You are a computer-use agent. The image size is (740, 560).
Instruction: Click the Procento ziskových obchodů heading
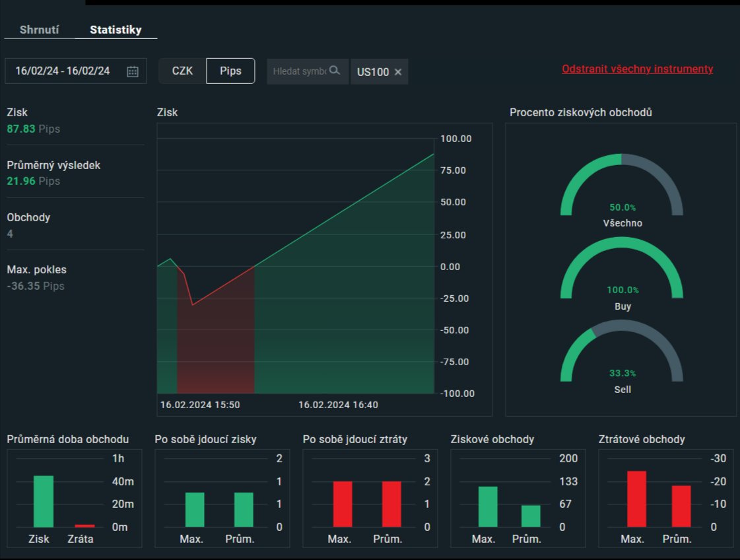coord(581,112)
